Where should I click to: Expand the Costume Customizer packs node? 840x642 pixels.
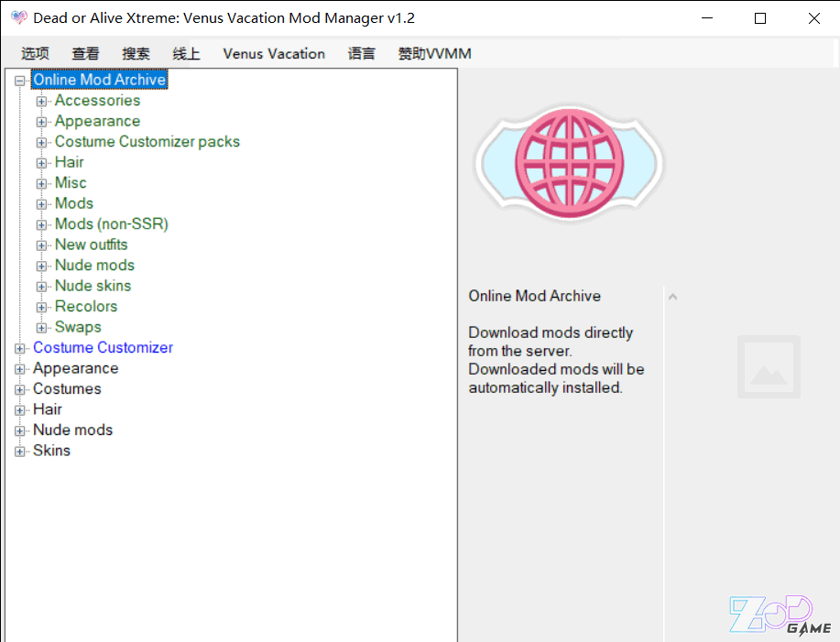click(41, 142)
